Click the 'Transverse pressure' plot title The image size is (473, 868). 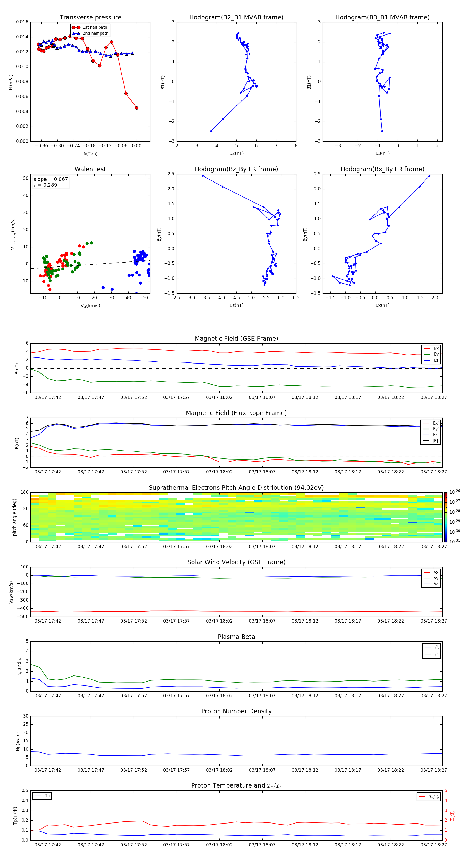(x=90, y=18)
